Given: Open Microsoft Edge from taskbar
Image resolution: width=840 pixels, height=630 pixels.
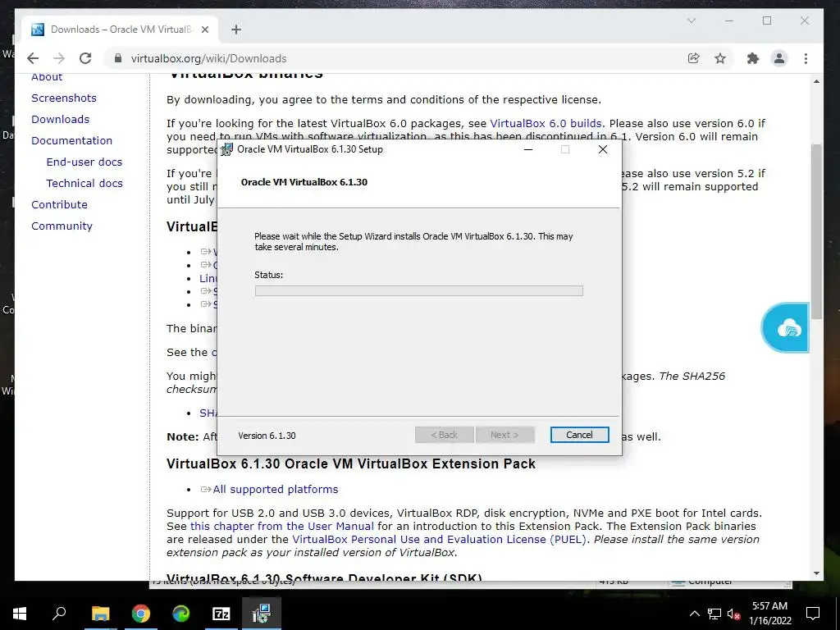Looking at the screenshot, I should (181, 614).
